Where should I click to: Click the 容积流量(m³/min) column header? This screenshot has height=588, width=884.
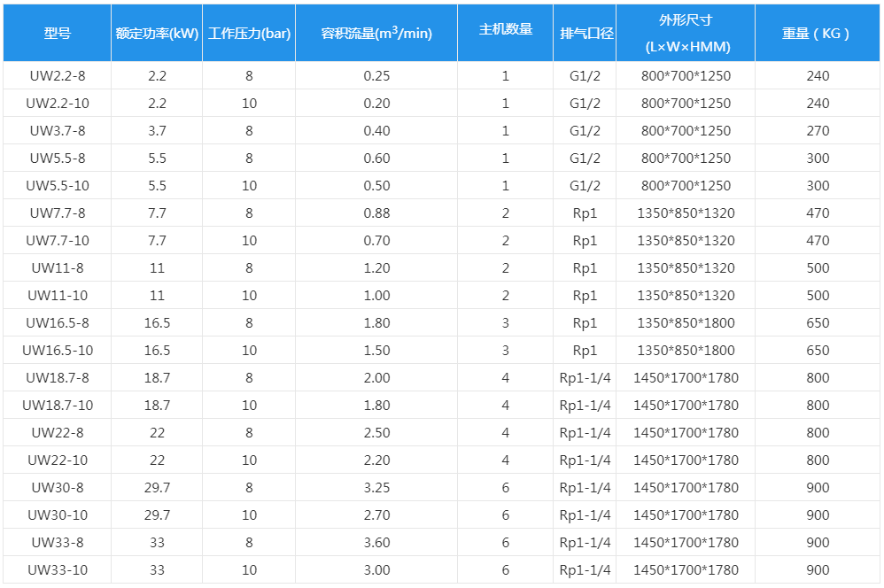click(x=376, y=34)
